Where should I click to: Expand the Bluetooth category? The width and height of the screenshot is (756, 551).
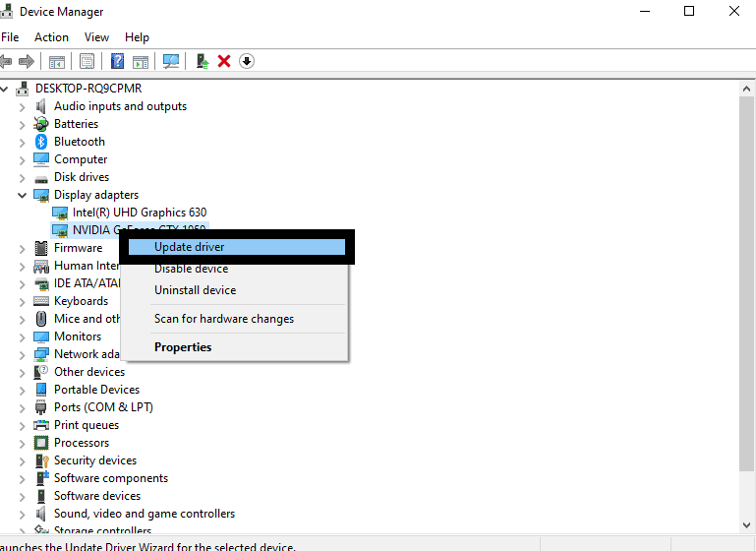point(23,143)
